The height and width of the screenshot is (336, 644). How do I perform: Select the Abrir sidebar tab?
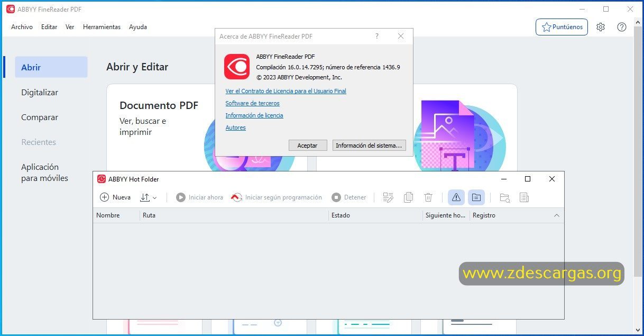tap(51, 67)
